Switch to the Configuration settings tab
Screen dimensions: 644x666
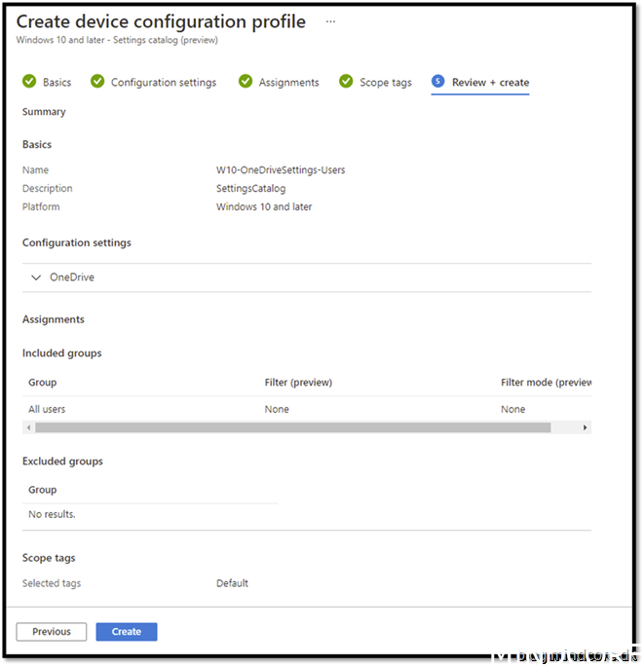(164, 83)
